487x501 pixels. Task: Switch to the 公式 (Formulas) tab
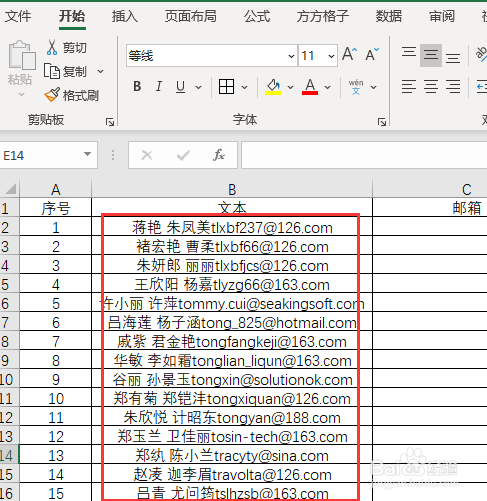click(257, 16)
